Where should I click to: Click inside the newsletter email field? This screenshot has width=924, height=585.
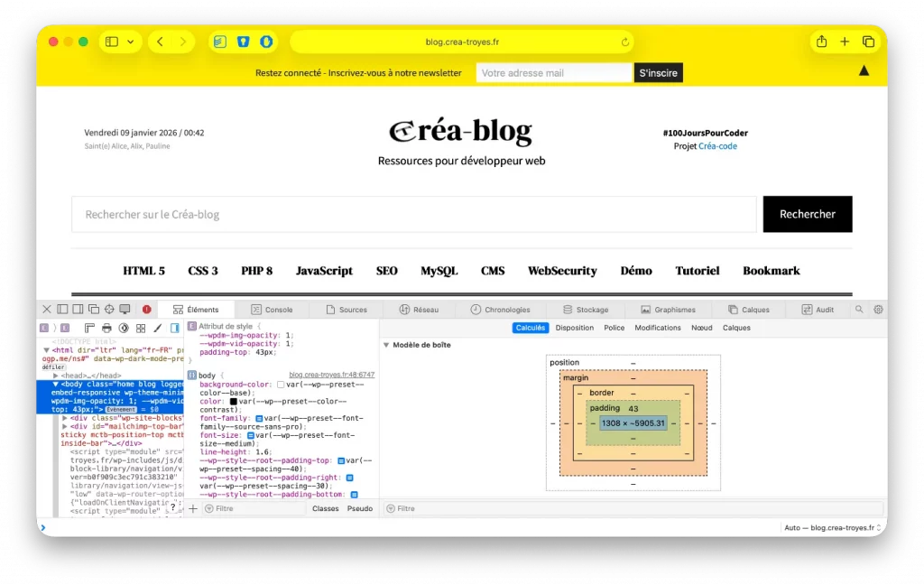click(x=553, y=72)
